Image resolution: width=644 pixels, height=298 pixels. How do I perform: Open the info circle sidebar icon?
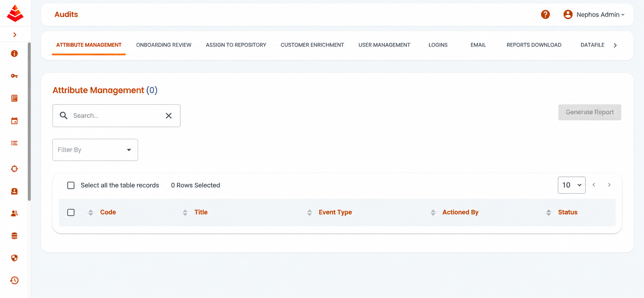click(14, 53)
